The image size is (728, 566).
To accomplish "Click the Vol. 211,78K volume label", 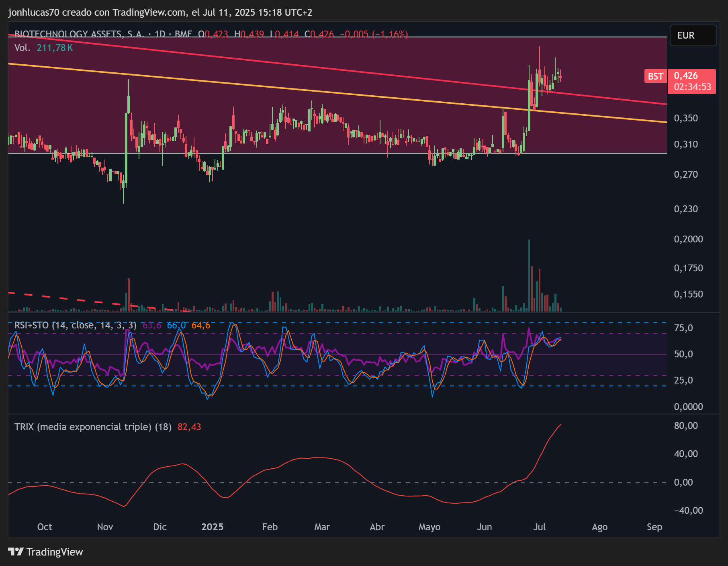I will coord(44,48).
